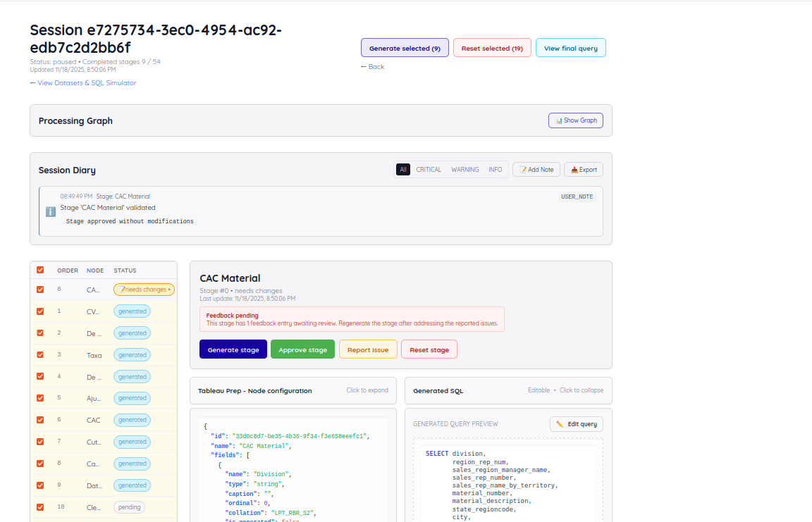Filter Session Diary by INFO
The height and width of the screenshot is (522, 812).
495,170
